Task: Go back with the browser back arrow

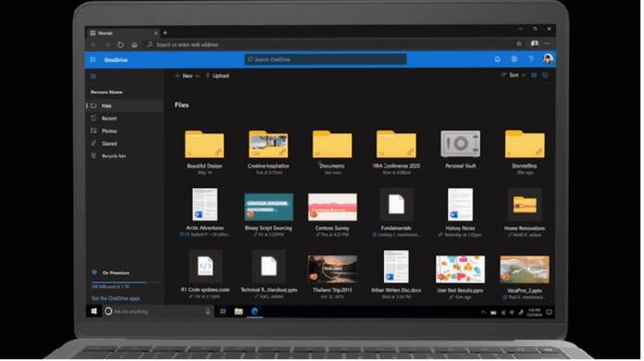Action: [93, 44]
